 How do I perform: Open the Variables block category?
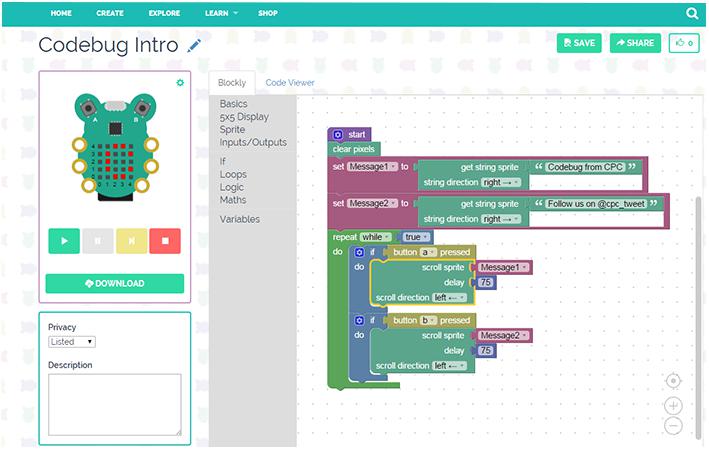coord(240,219)
